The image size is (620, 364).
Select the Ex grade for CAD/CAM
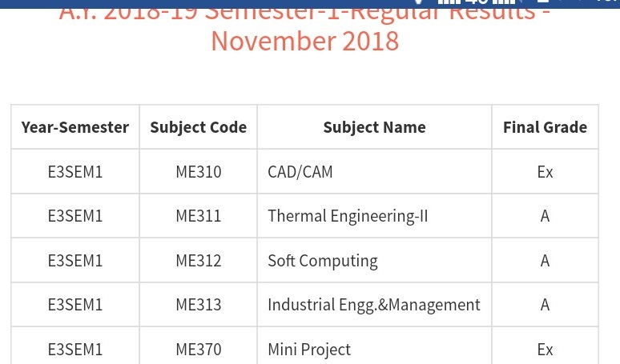545,172
